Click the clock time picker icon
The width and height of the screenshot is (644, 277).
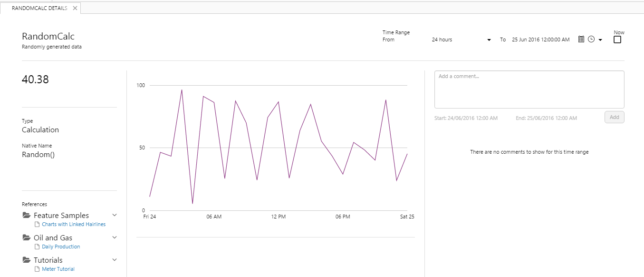pyautogui.click(x=591, y=40)
